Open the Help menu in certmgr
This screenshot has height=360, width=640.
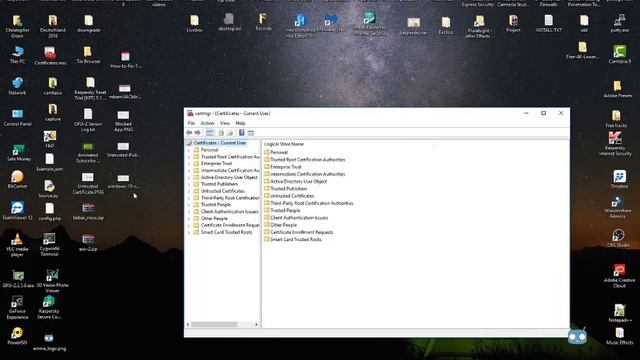point(240,123)
